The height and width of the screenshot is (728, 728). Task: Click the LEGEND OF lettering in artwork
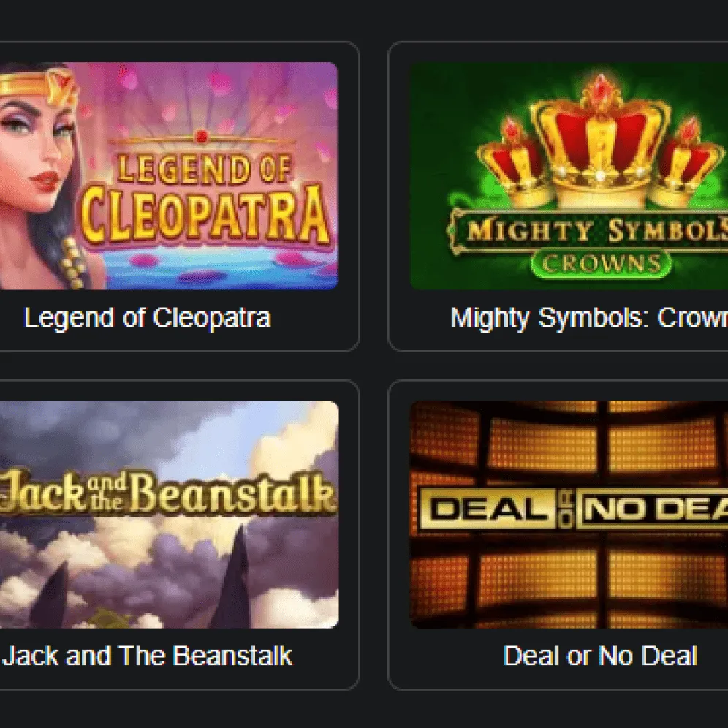[204, 169]
